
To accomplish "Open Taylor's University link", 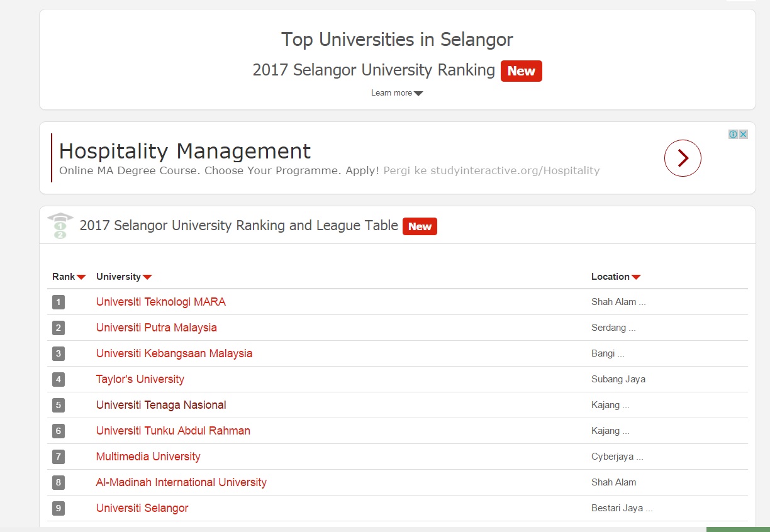I will pos(140,379).
